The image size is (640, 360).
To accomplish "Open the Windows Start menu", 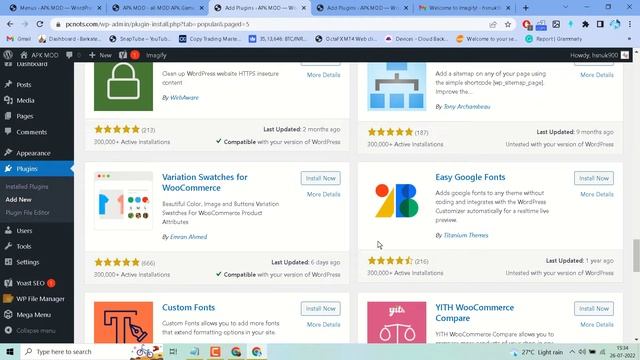I will 10,351.
